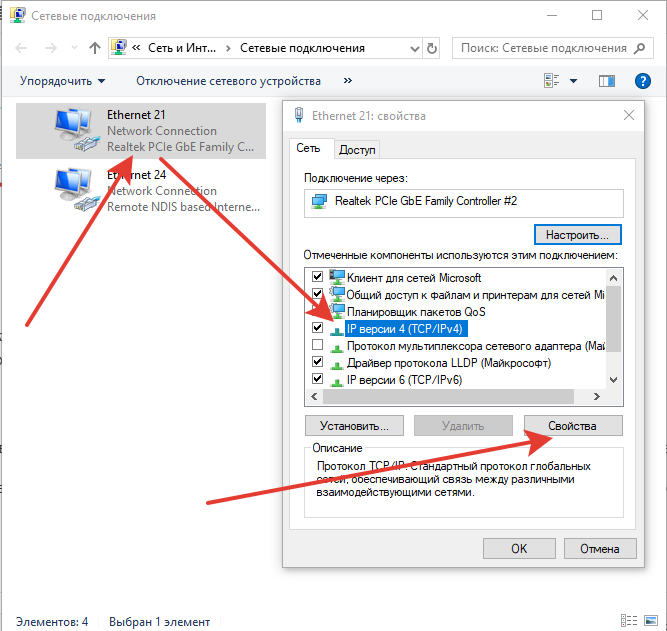The width and height of the screenshot is (667, 631).
Task: Toggle IP версии 4 (TCP/IPv4) checkbox
Action: tap(317, 328)
